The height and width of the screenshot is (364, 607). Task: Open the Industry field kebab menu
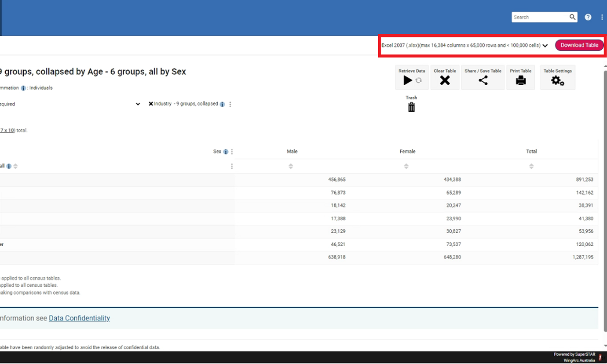[230, 105]
